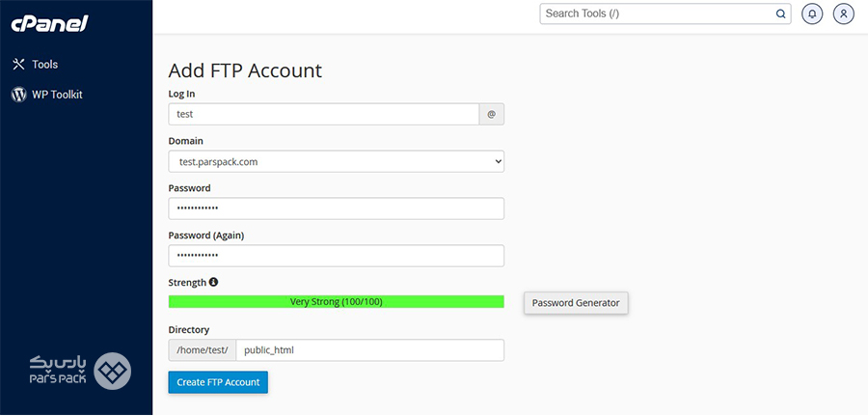Expand the Domain dropdown

click(x=336, y=162)
